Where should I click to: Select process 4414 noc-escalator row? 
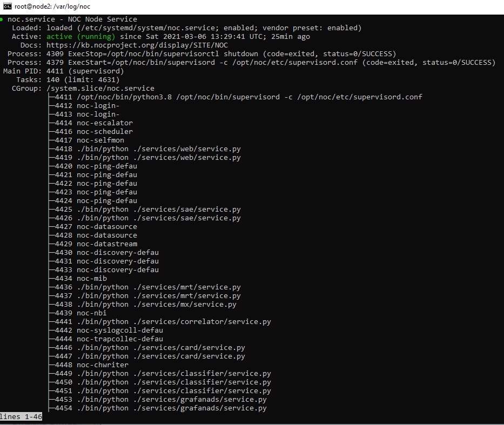pyautogui.click(x=91, y=123)
